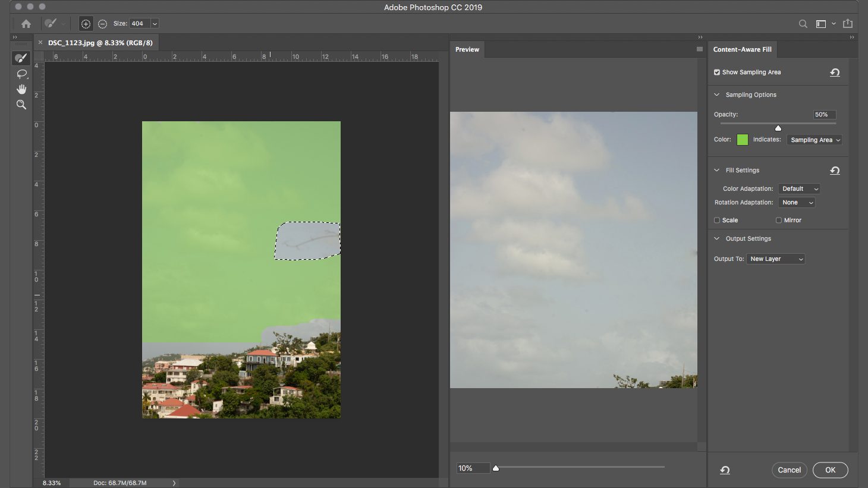Select the Sampling Brush tool
The width and height of the screenshot is (868, 488).
tap(21, 58)
